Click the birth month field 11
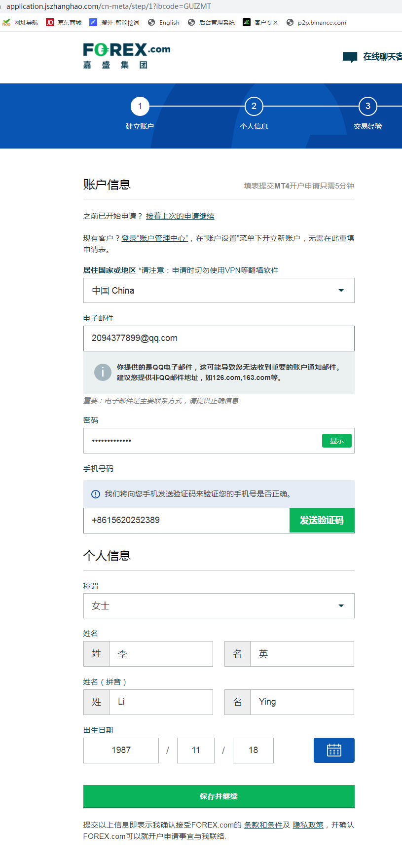Image resolution: width=402 pixels, height=868 pixels. click(x=196, y=750)
